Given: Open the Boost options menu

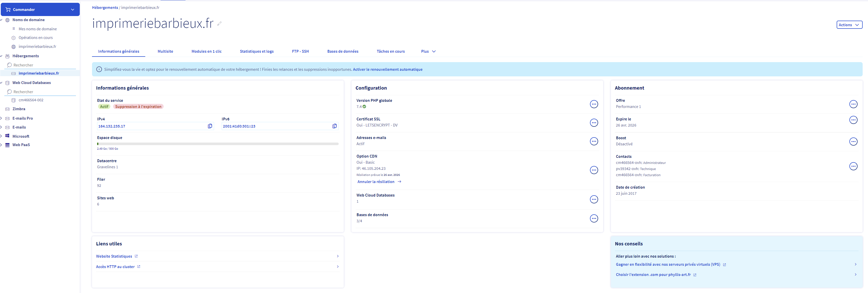Looking at the screenshot, I should (853, 142).
